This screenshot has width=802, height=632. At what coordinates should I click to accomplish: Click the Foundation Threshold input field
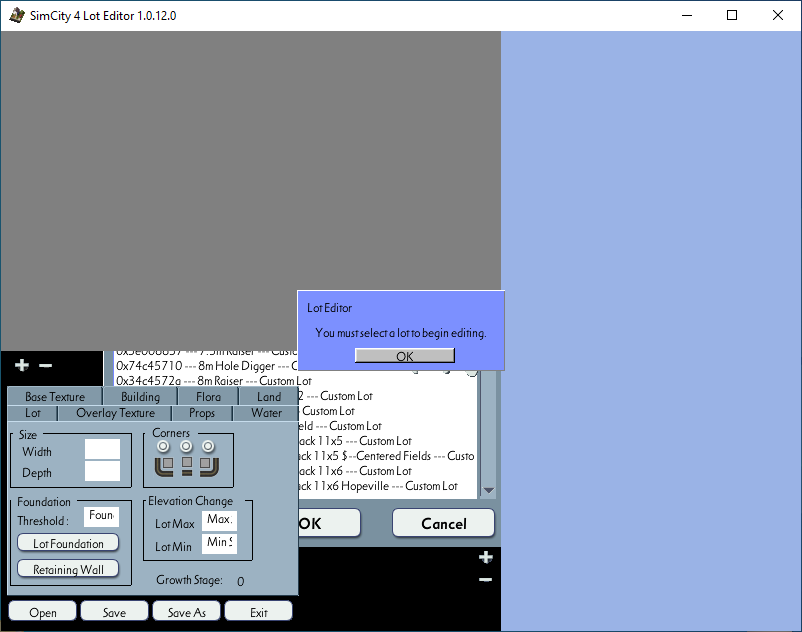click(x=101, y=516)
